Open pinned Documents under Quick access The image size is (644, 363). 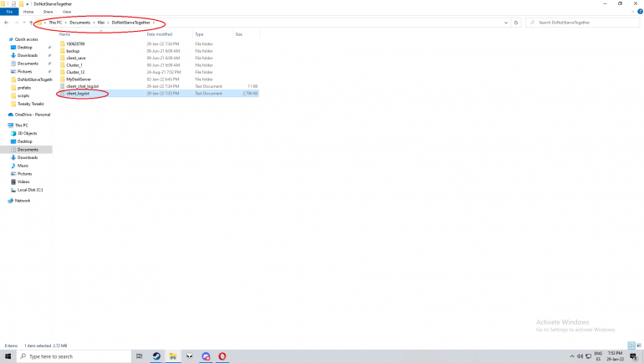28,64
